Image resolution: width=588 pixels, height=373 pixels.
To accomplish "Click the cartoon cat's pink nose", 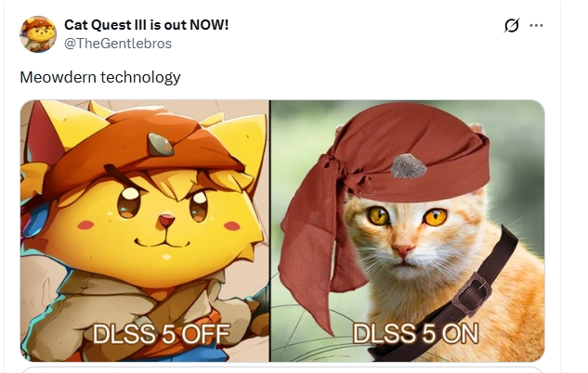I will 166,220.
